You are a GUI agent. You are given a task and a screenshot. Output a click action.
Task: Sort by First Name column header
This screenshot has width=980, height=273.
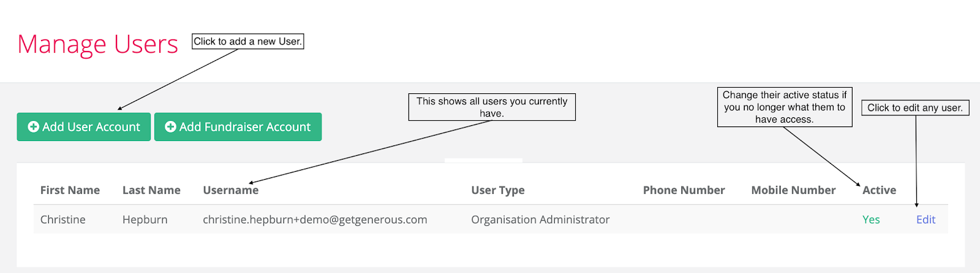pyautogui.click(x=70, y=190)
